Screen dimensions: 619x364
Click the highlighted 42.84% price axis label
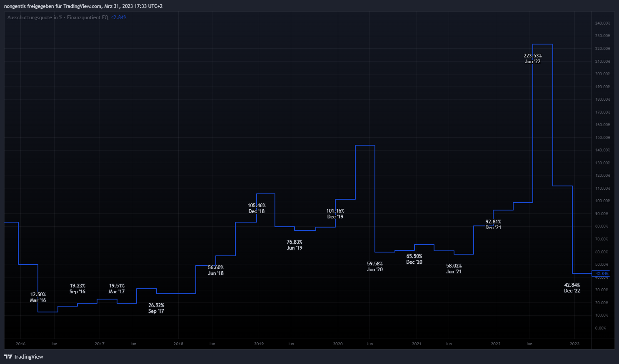(602, 273)
